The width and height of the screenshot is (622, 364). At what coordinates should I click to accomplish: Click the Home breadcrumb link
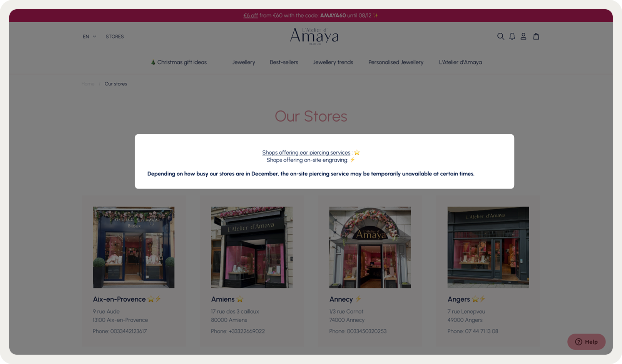pyautogui.click(x=88, y=84)
